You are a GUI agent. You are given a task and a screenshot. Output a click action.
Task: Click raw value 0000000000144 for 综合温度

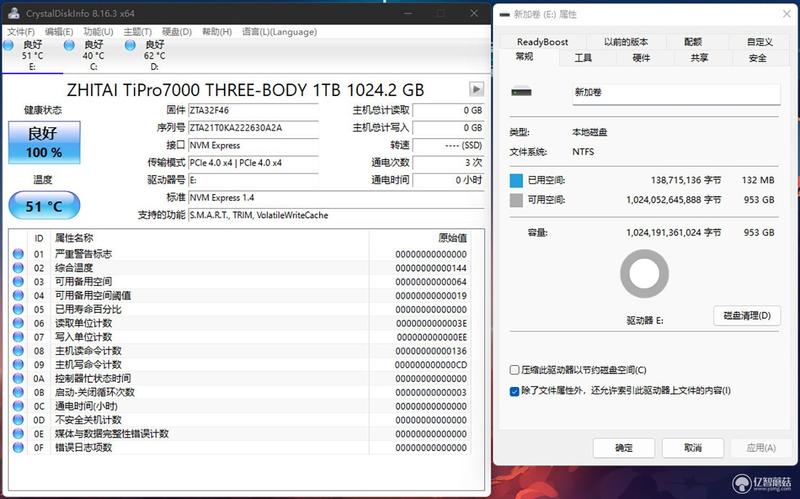[x=431, y=268]
